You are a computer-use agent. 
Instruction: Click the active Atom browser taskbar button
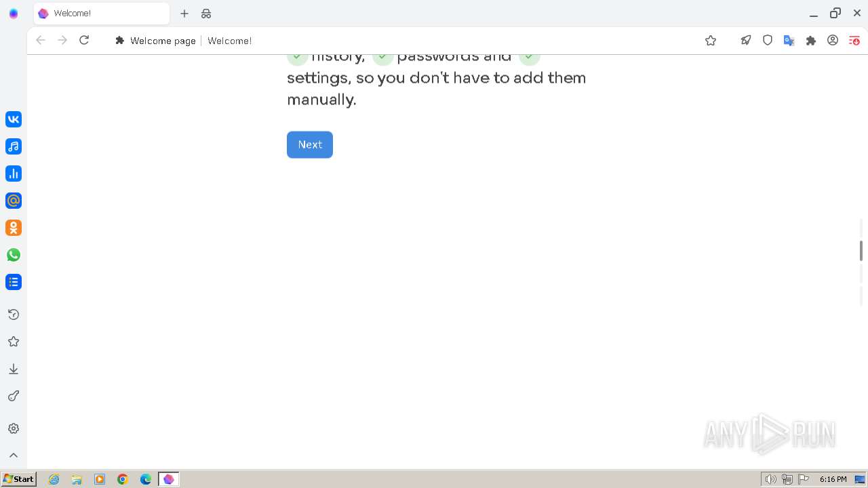coord(169,479)
